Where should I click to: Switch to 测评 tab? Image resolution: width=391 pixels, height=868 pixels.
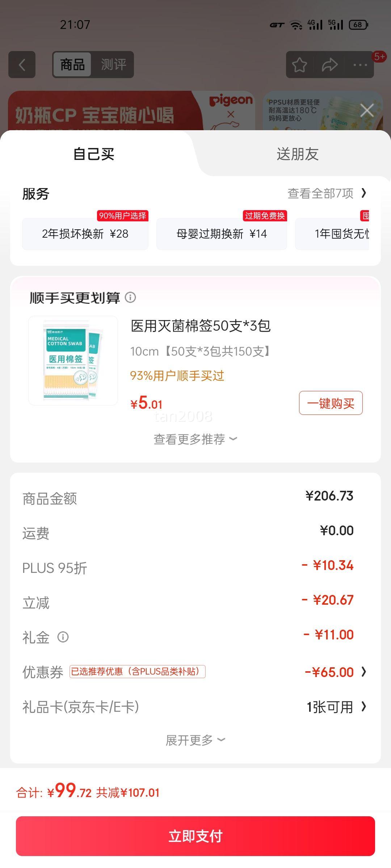pyautogui.click(x=113, y=65)
